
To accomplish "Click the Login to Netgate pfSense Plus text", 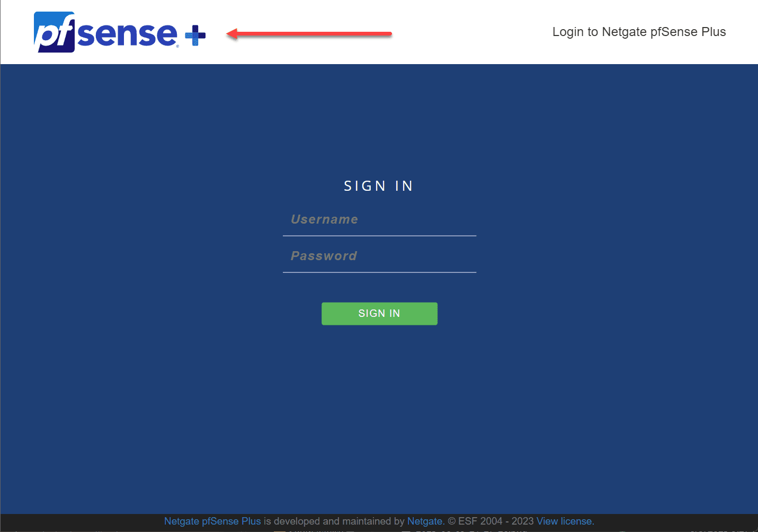I will [x=639, y=32].
